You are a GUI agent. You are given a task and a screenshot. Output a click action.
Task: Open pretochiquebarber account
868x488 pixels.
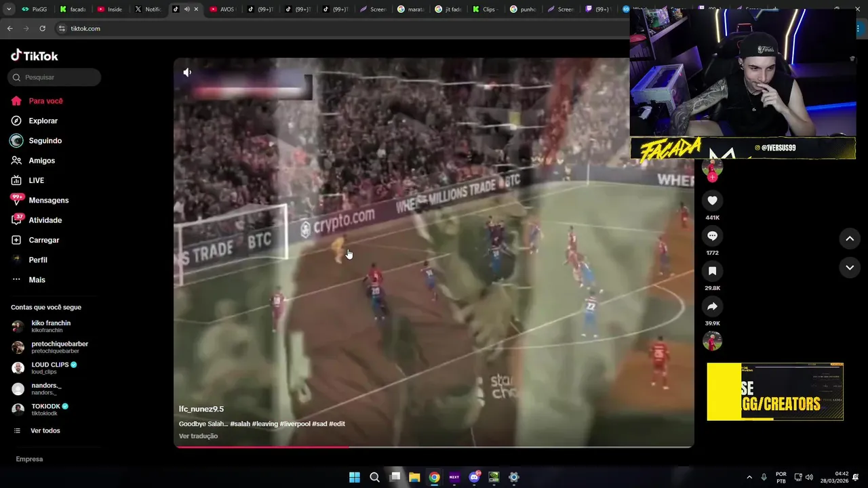click(50, 347)
